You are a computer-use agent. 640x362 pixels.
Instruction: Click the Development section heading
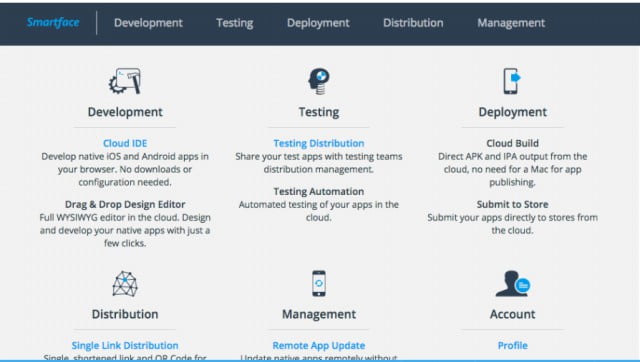pyautogui.click(x=125, y=112)
